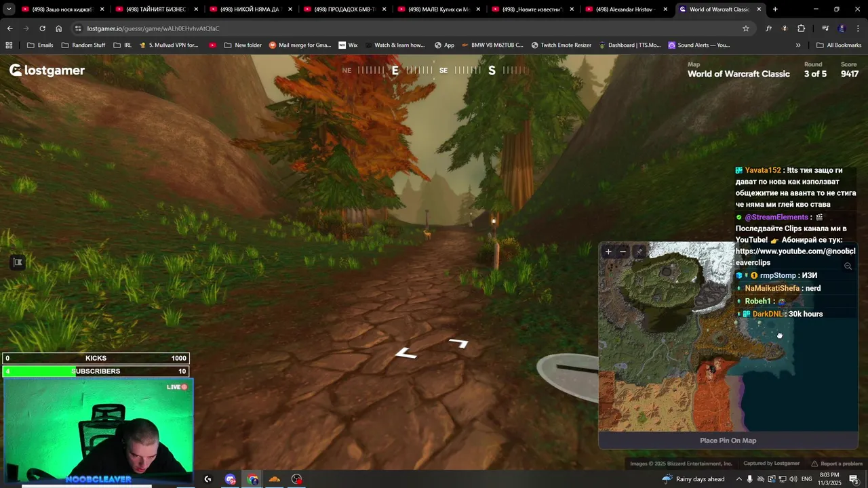Open Dashboard TTS.Mo bookmark

click(629, 45)
